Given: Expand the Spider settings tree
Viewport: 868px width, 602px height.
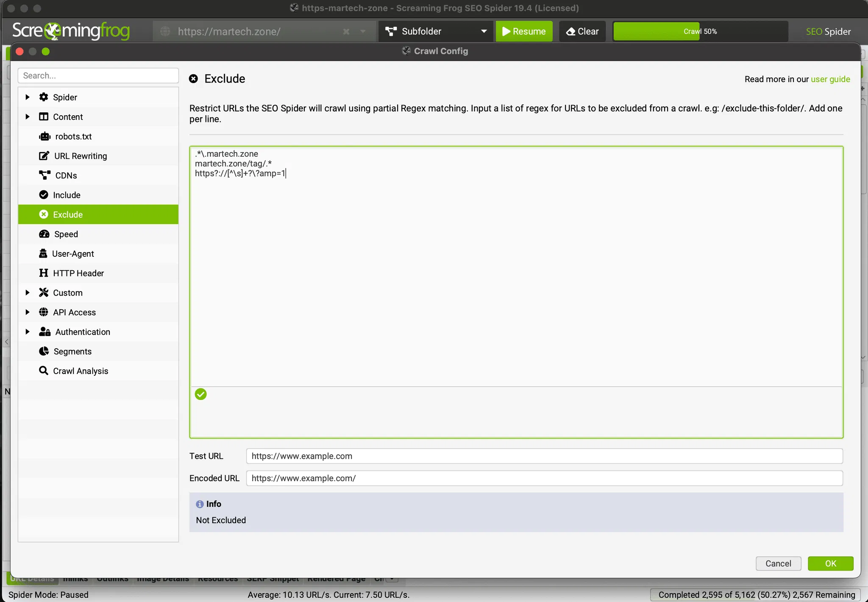Looking at the screenshot, I should tap(28, 97).
